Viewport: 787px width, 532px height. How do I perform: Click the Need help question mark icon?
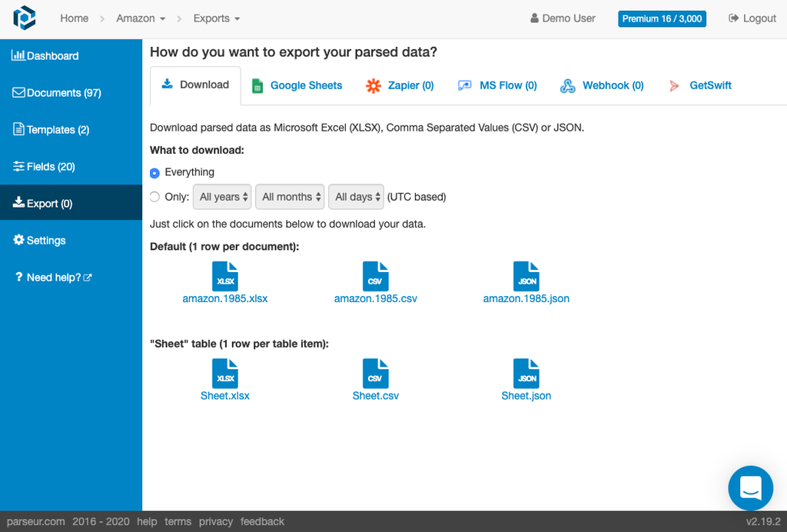click(18, 277)
